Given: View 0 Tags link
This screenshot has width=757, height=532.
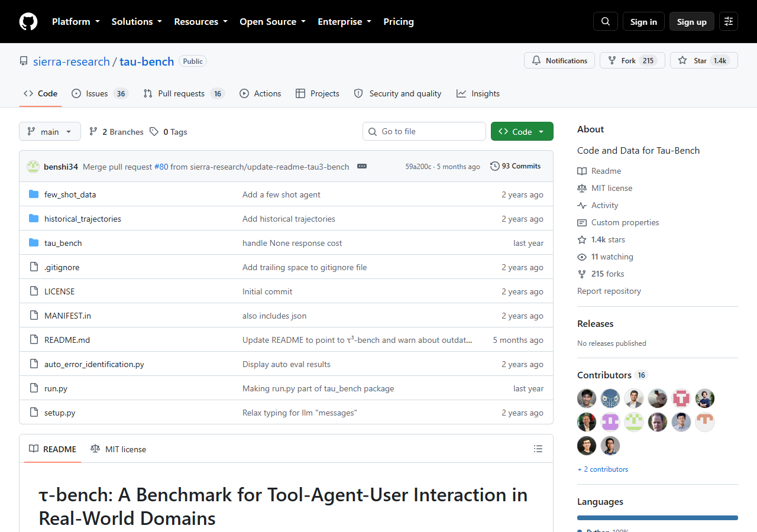Looking at the screenshot, I should click(x=168, y=132).
